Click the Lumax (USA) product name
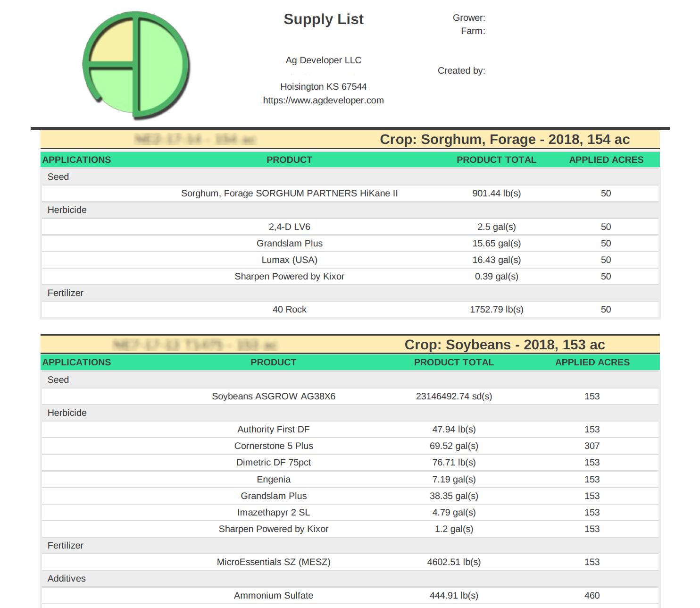Image resolution: width=700 pixels, height=608 pixels. 290,260
